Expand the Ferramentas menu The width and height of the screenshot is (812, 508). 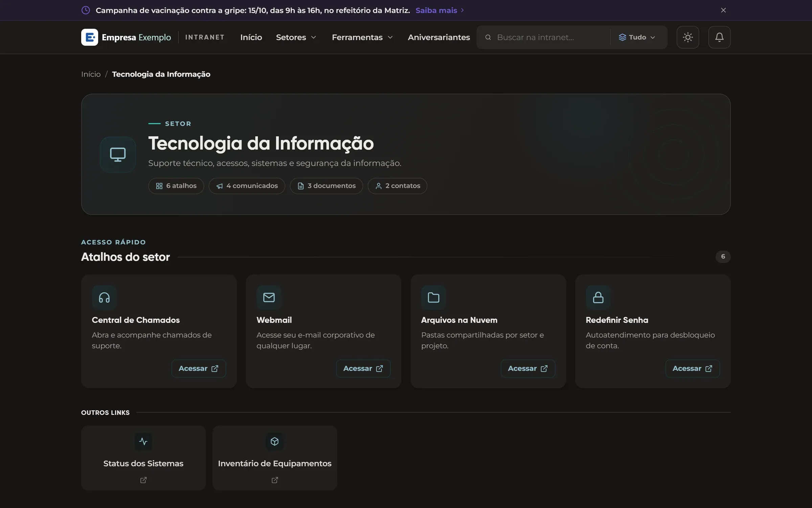(x=362, y=37)
